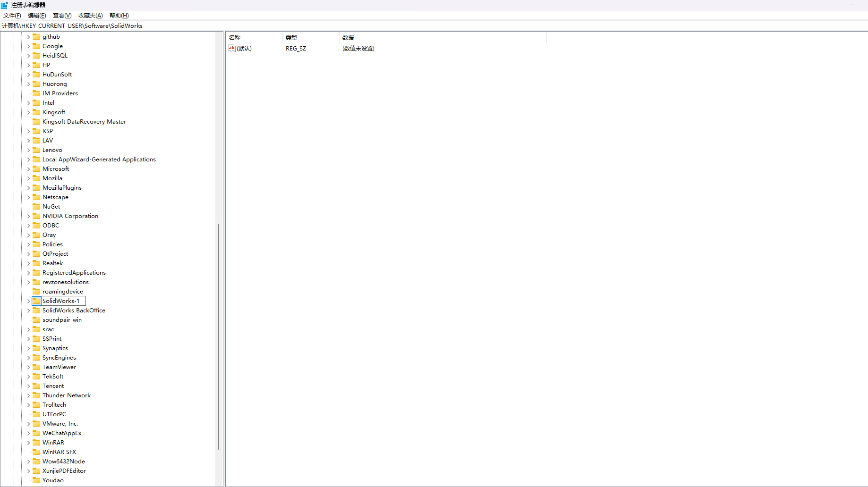Click the tree pane vertical scrollbar thumb
The image size is (868, 487).
click(x=219, y=336)
